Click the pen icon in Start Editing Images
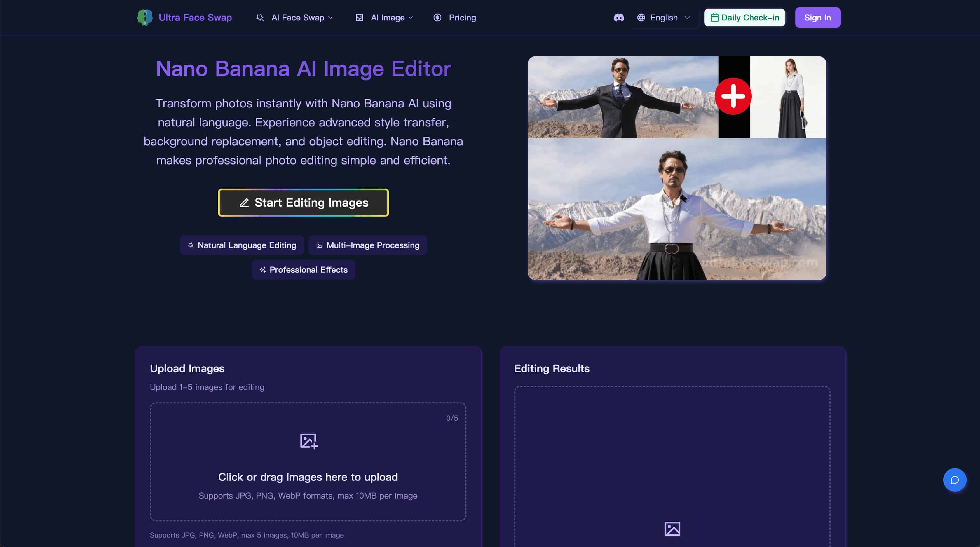Viewport: 980px width, 547px height. click(245, 203)
